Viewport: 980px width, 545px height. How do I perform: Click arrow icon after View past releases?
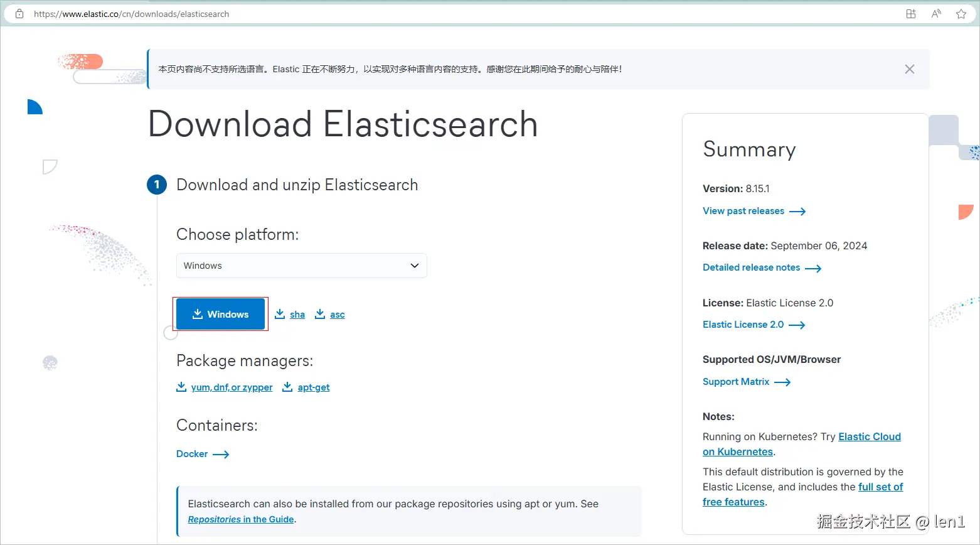point(797,212)
